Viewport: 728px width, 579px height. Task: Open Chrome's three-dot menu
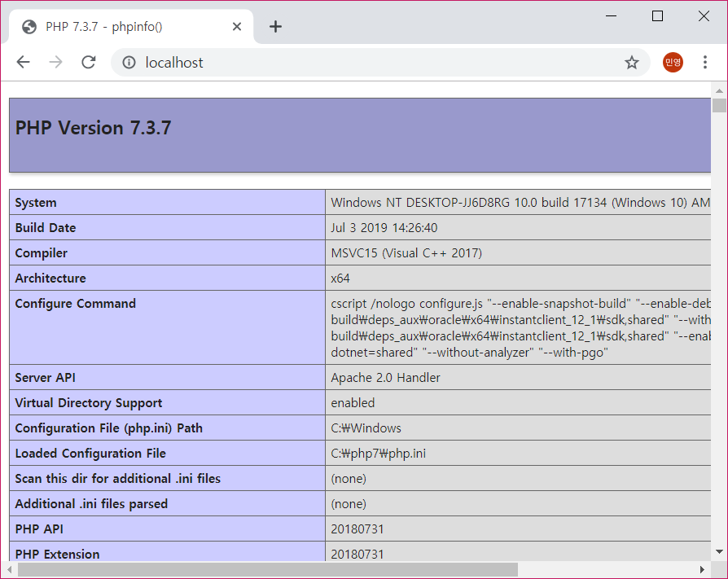pyautogui.click(x=705, y=62)
